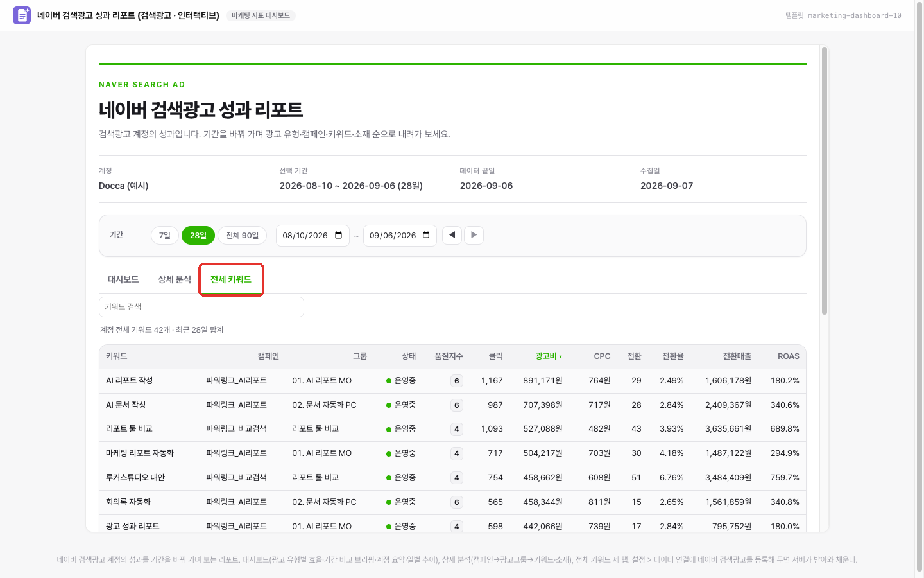The height and width of the screenshot is (578, 924).
Task: Click quality index badge in 회의록 자동화 row
Action: tap(457, 502)
